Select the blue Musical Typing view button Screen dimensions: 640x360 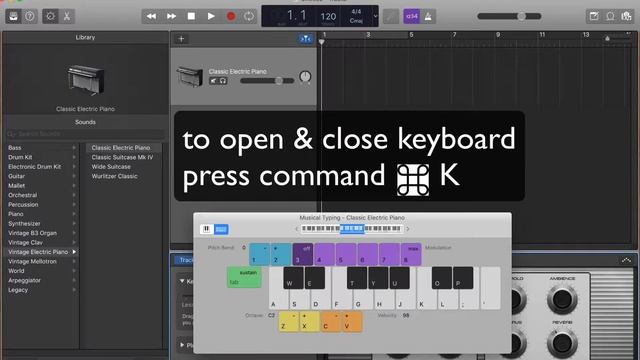[x=221, y=229]
